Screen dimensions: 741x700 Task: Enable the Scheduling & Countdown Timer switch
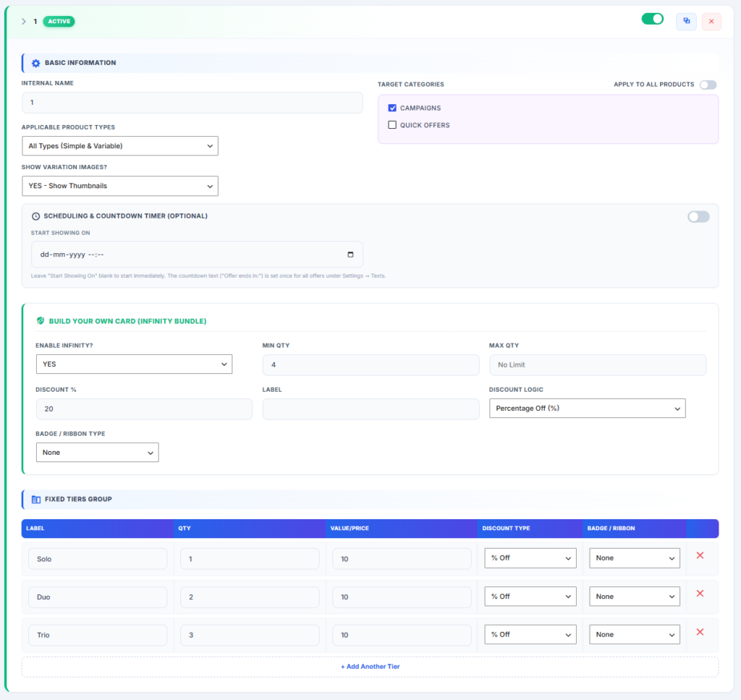point(698,217)
